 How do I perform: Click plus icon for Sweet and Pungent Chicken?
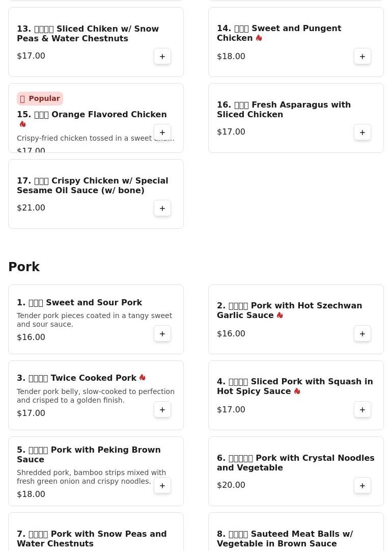click(x=362, y=57)
